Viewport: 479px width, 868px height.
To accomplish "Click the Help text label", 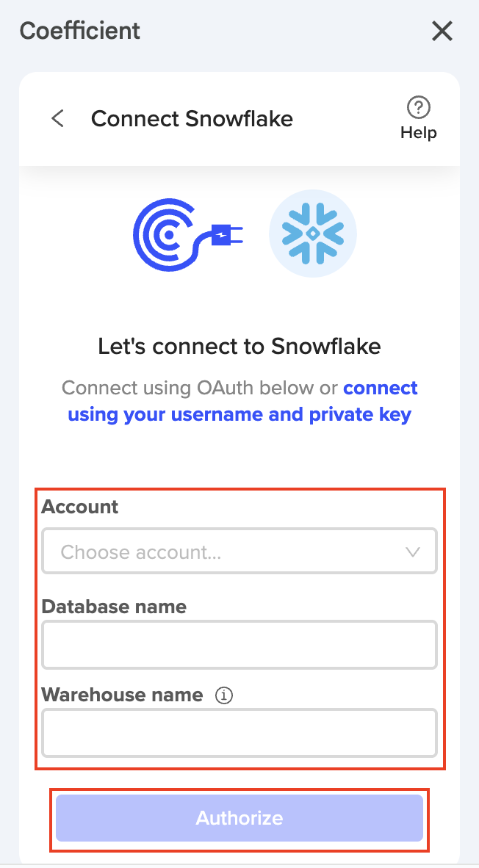I will (x=419, y=133).
